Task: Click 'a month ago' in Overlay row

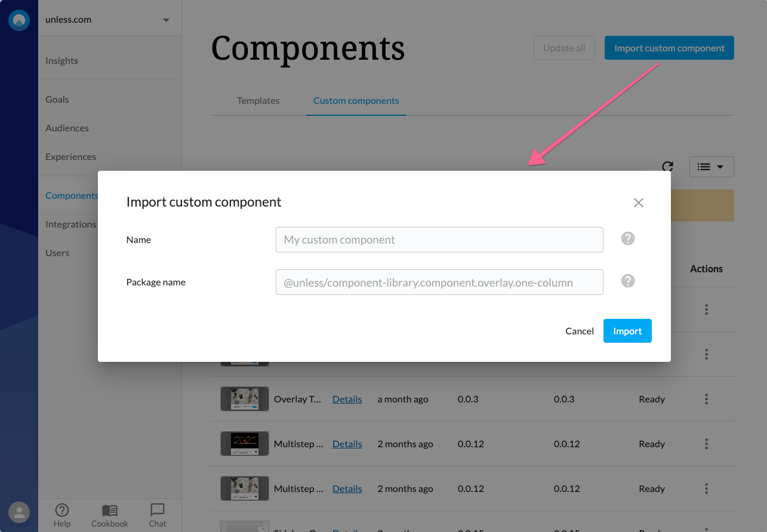Action: pyautogui.click(x=403, y=399)
